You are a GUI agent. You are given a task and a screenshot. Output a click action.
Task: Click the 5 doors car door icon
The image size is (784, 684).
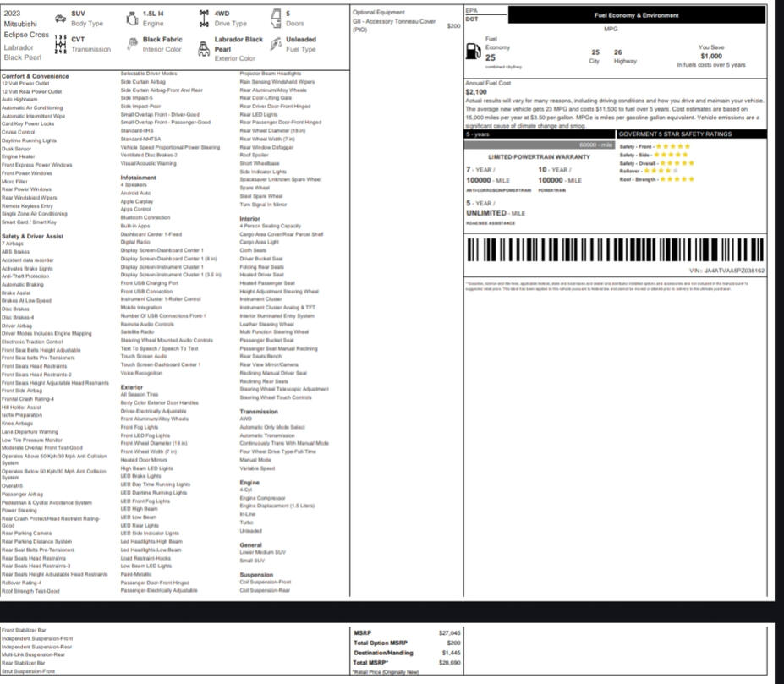point(276,19)
